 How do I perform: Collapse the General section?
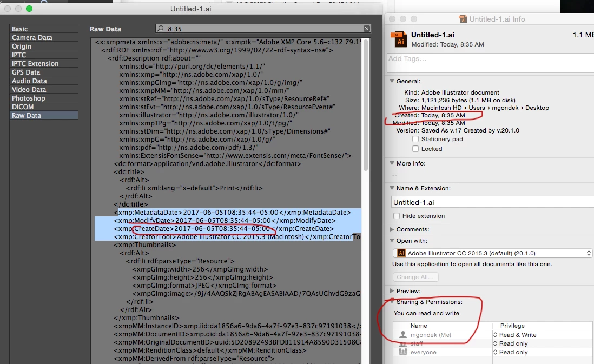point(392,81)
